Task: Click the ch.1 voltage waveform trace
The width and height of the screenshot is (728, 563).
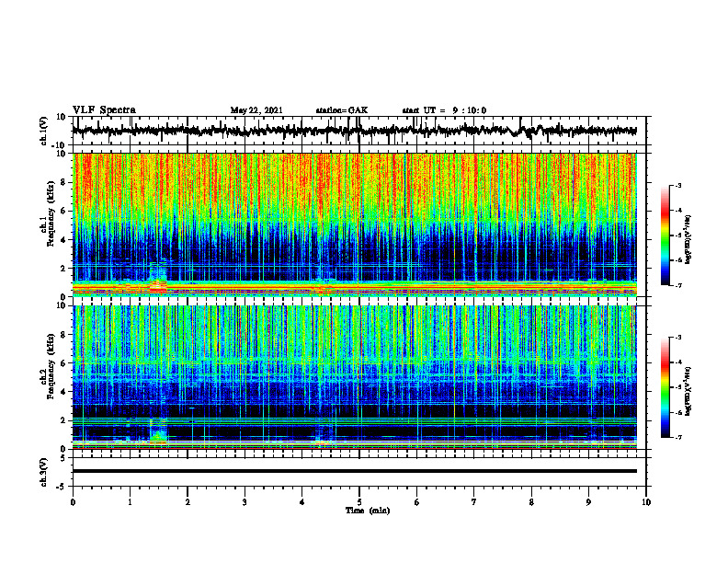Action: pyautogui.click(x=354, y=131)
